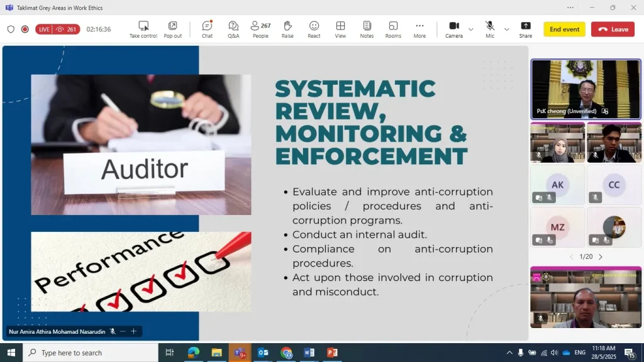Click Take control of presentation
644x362 pixels.
tap(143, 29)
